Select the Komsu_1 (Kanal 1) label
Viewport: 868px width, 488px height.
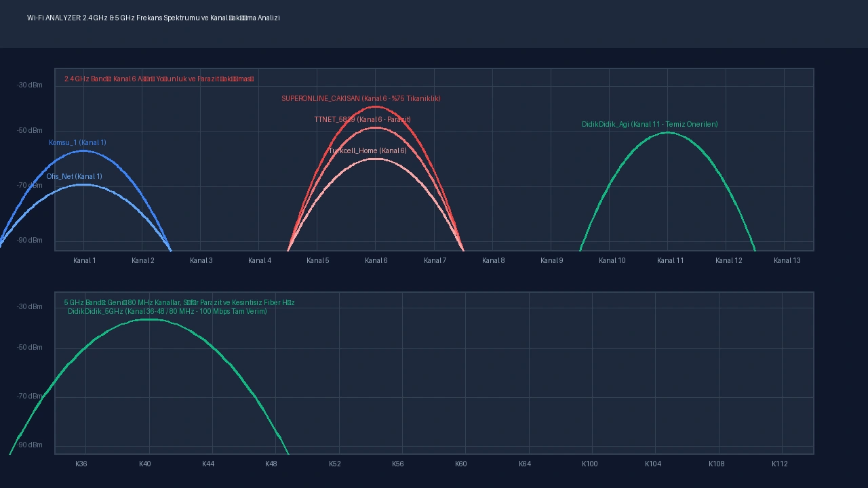pos(77,142)
